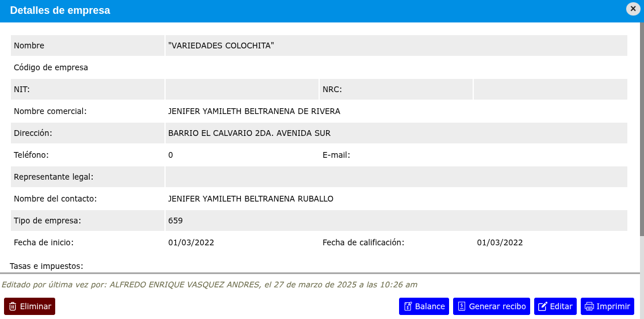Click the Detalles de empresa title
Image resolution: width=644 pixels, height=319 pixels.
pos(60,11)
